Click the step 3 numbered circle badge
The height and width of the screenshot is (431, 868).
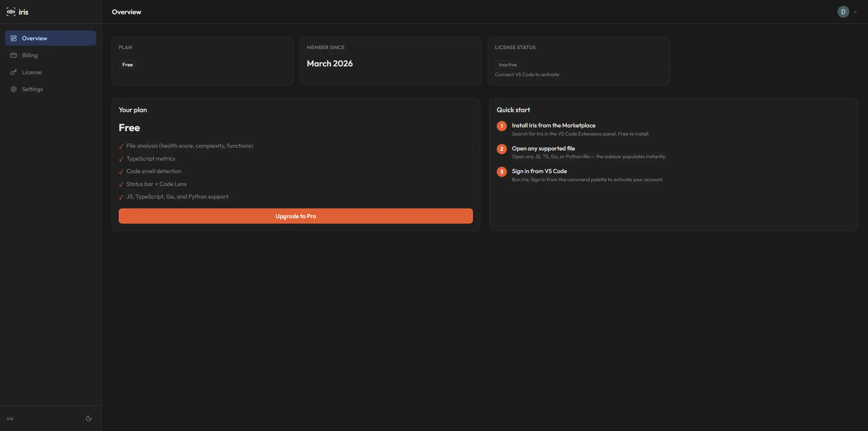coord(501,171)
